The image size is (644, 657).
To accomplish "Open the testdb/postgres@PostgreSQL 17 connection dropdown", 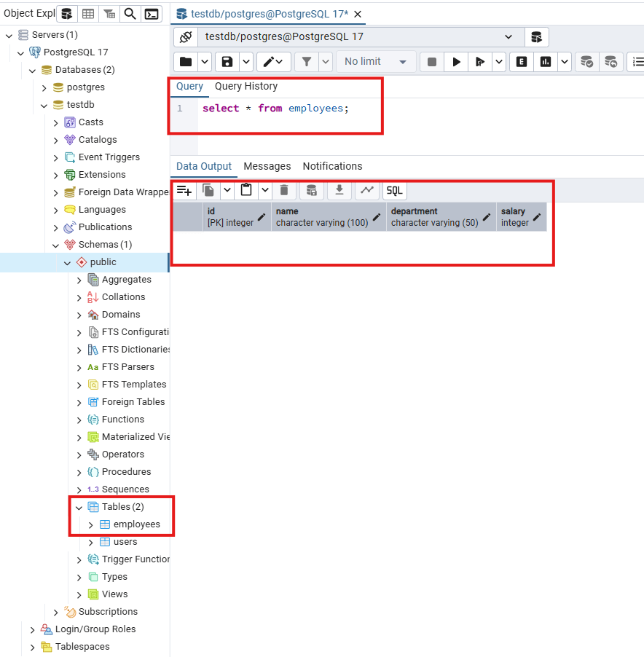I will (361, 37).
